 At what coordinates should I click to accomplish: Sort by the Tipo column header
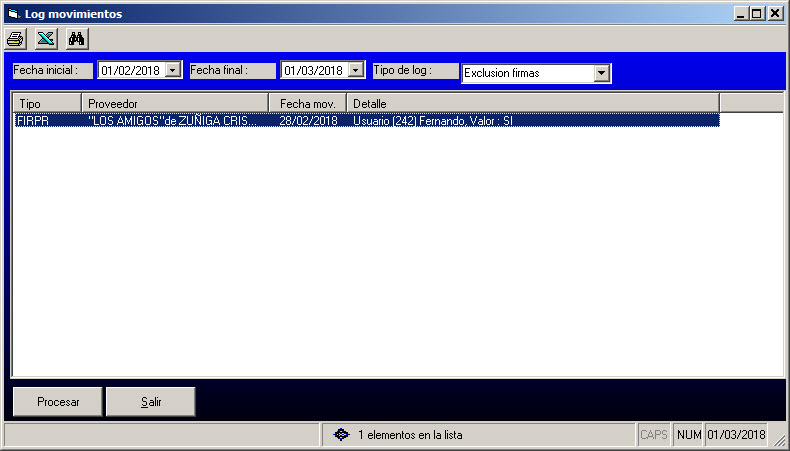pyautogui.click(x=45, y=103)
